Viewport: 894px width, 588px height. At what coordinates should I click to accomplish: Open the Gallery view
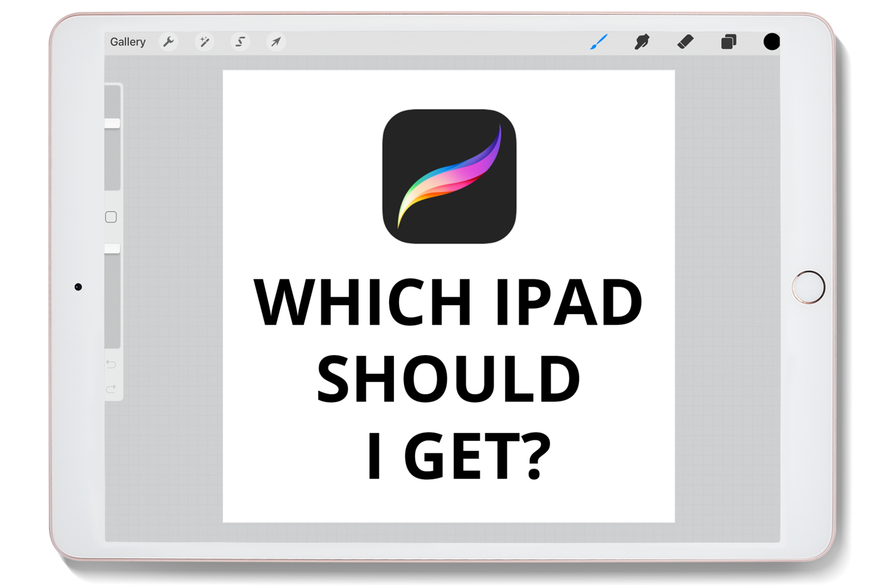click(128, 42)
